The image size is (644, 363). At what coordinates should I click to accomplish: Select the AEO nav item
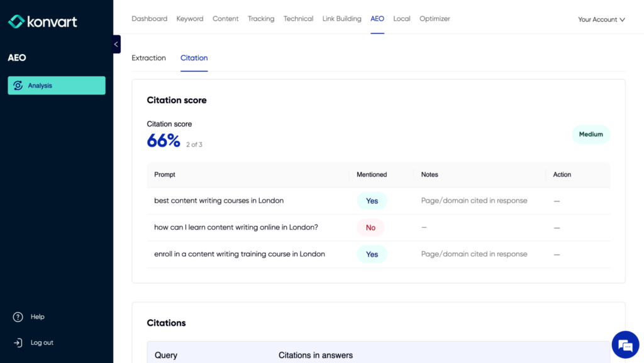tap(377, 19)
